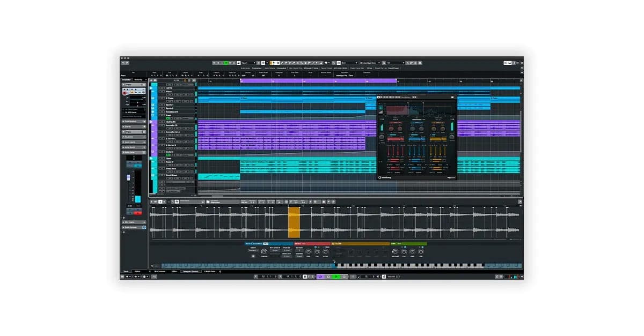Mute the E Piano track
Image resolution: width=644 pixels, height=336 pixels.
click(160, 98)
